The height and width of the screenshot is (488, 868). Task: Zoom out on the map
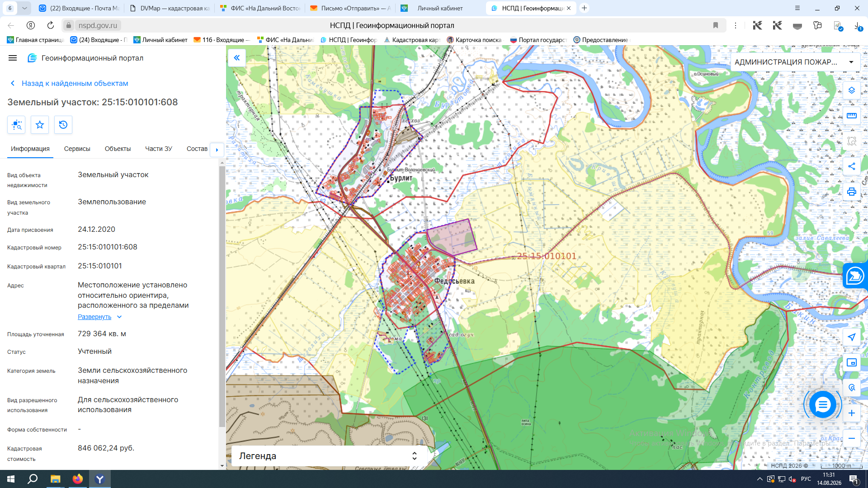coord(852,438)
